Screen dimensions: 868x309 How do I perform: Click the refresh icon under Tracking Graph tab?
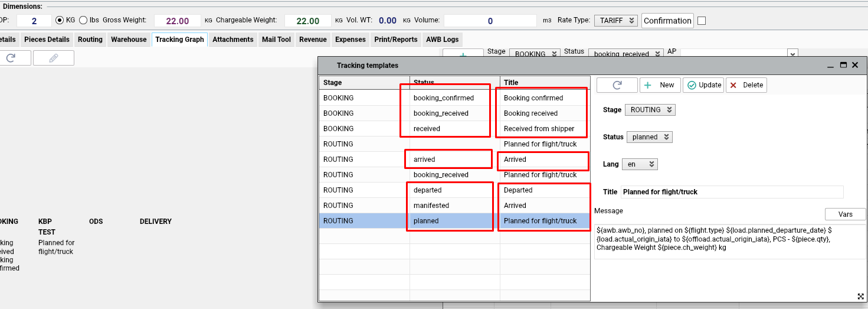[10, 58]
